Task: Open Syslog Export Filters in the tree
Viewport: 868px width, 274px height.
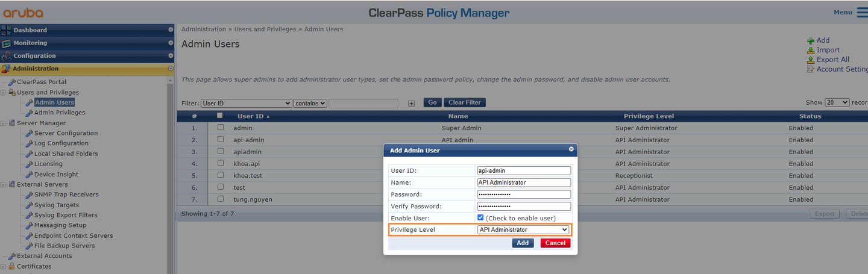Action: tap(66, 215)
